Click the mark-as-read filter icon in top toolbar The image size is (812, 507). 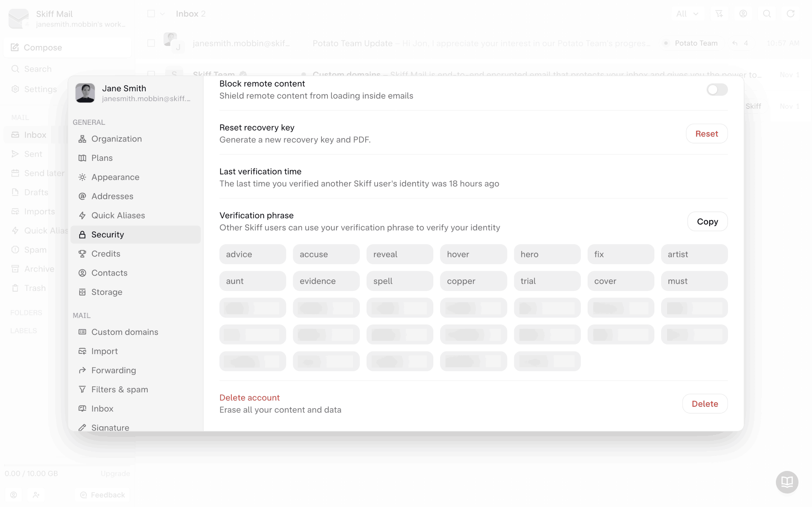[x=719, y=14]
